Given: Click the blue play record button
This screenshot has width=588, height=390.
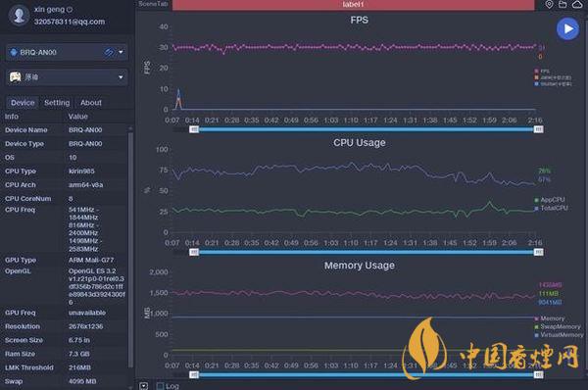Looking at the screenshot, I should click(x=567, y=28).
